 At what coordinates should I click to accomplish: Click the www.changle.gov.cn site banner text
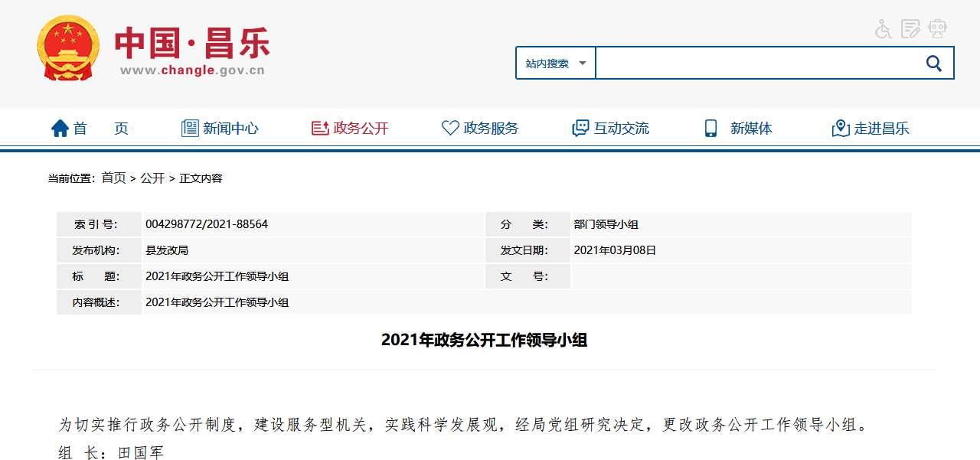point(192,71)
